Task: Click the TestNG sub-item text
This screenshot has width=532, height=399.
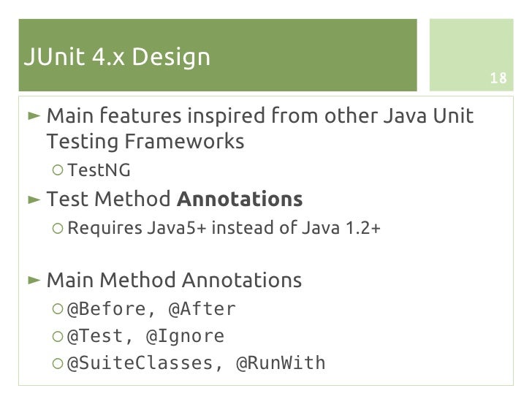Action: coord(99,170)
